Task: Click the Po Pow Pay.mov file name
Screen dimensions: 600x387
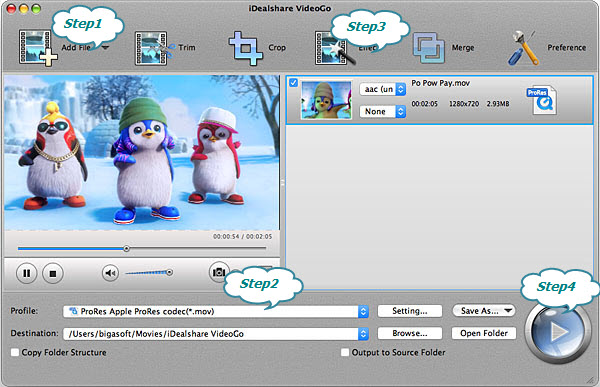Action: [440, 83]
